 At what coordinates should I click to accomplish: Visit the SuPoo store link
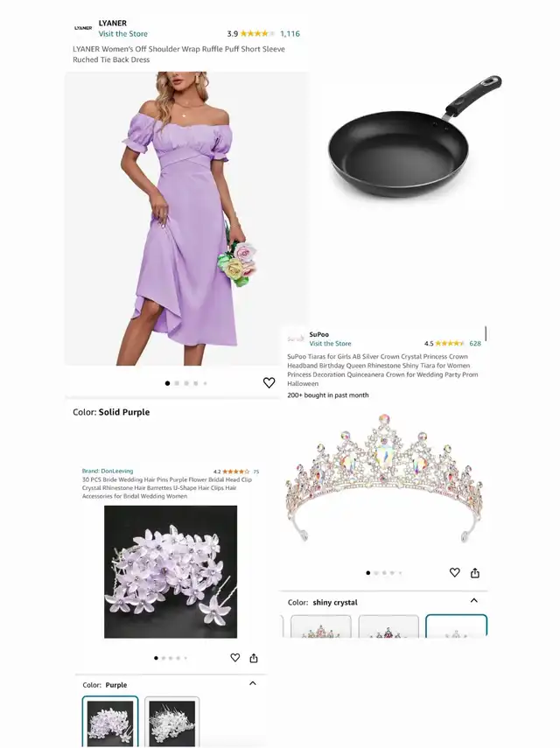(330, 344)
